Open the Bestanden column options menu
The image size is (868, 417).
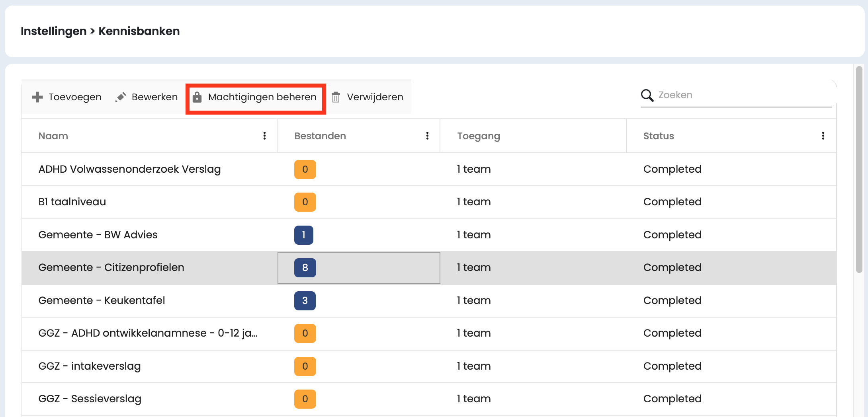pos(427,136)
